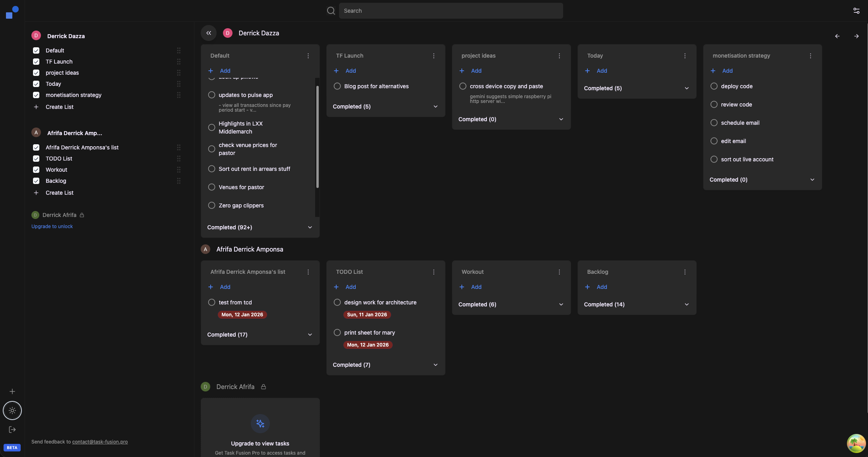This screenshot has width=868, height=457.
Task: Expand Completed (0) in monetisation strategy
Action: (812, 180)
